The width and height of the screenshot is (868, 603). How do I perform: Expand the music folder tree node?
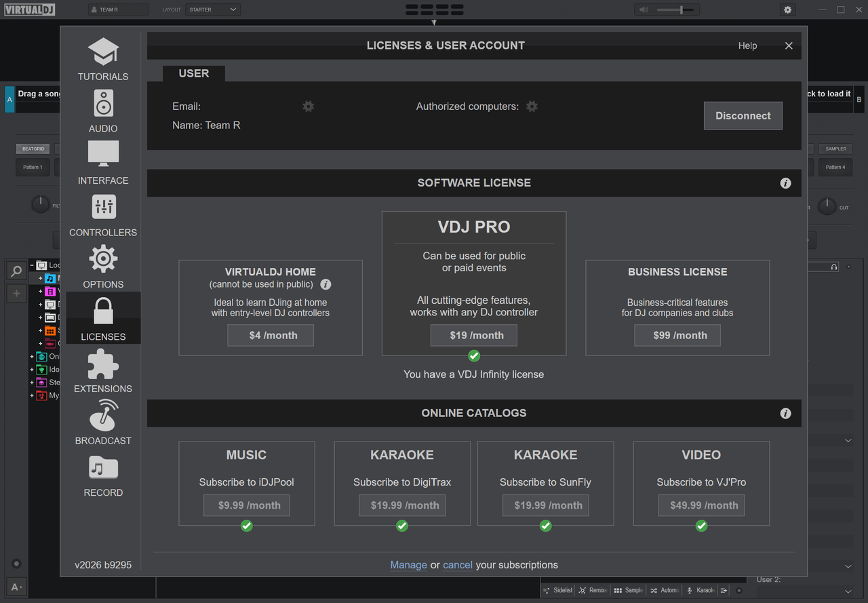point(41,278)
